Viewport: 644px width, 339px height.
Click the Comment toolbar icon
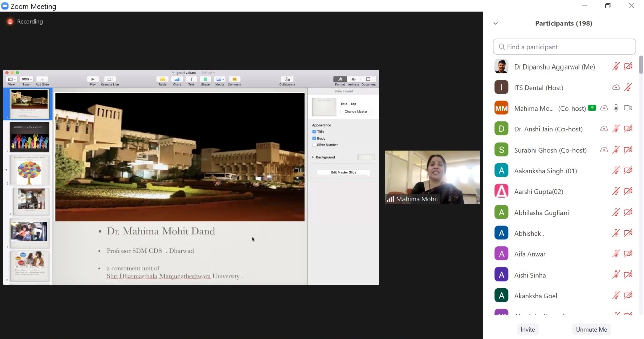[x=234, y=79]
